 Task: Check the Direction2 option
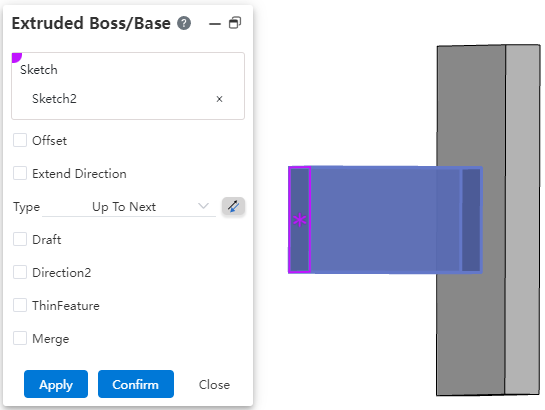point(20,272)
